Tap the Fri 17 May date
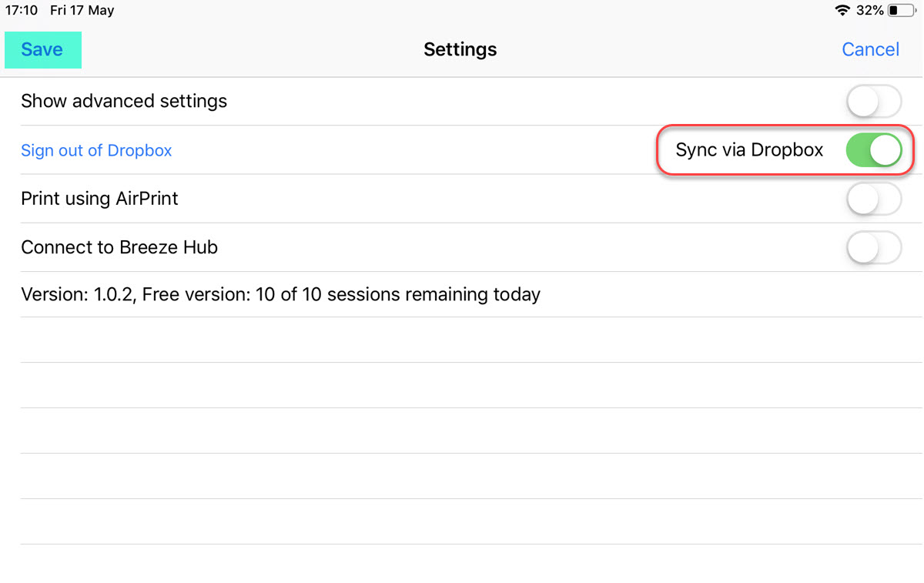Viewport: 924px width, 583px height. pyautogui.click(x=82, y=11)
